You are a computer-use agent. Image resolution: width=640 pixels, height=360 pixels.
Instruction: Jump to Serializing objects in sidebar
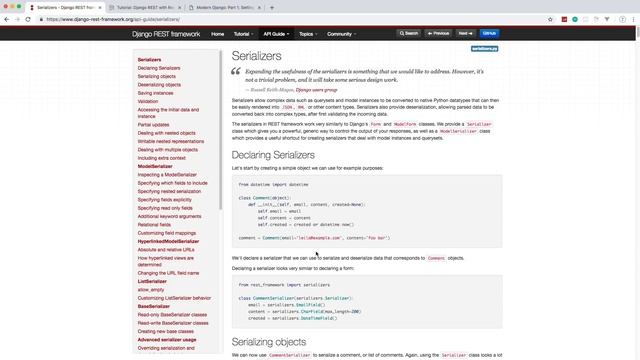coord(157,76)
